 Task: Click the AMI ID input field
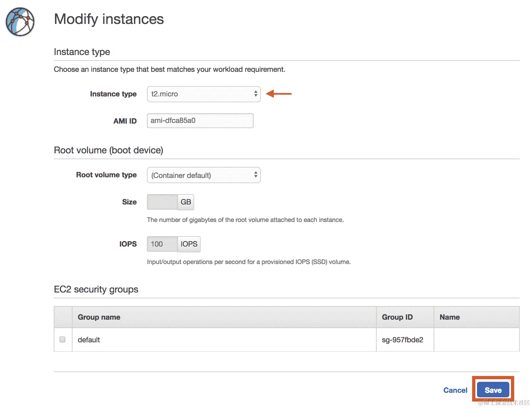coord(200,121)
